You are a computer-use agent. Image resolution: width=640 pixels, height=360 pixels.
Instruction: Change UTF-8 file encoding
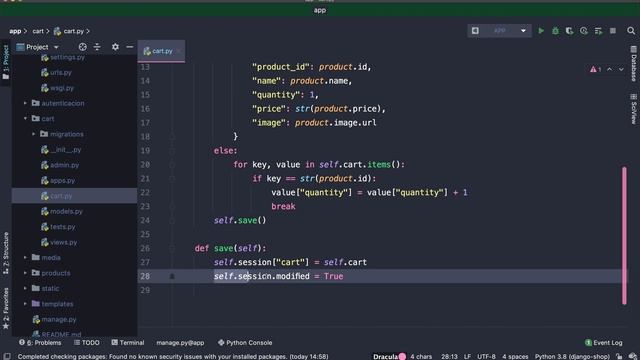pyautogui.click(x=486, y=356)
